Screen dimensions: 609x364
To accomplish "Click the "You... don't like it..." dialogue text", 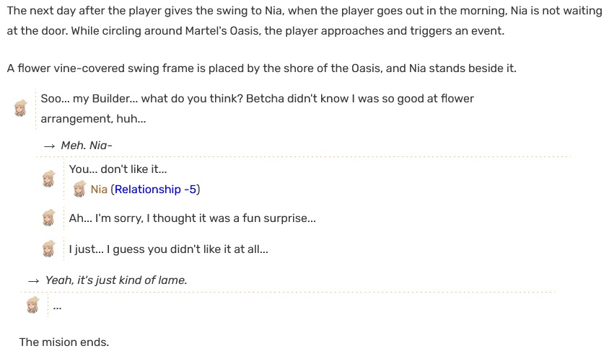I will click(118, 169).
